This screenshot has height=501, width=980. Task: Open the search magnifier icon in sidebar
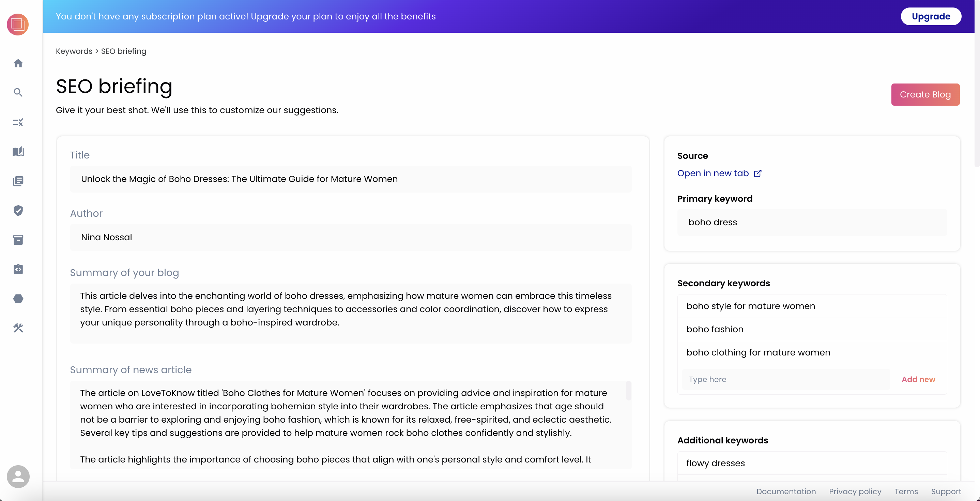18,92
